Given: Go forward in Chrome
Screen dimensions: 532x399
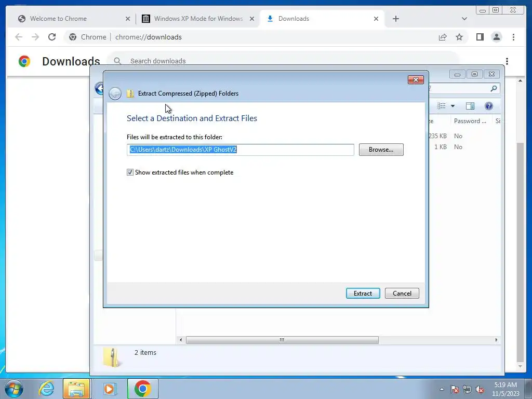Looking at the screenshot, I should point(35,37).
